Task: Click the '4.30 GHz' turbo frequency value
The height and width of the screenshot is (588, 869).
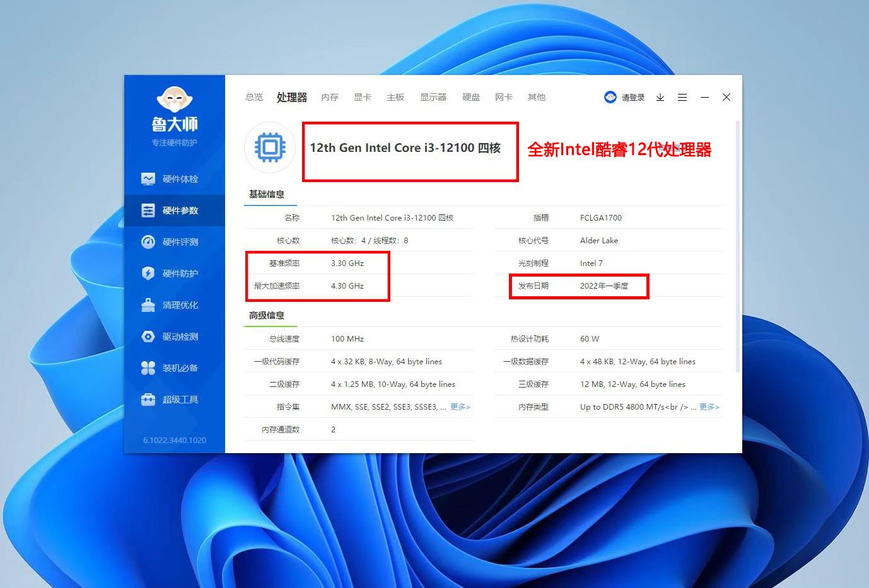Action: (347, 286)
